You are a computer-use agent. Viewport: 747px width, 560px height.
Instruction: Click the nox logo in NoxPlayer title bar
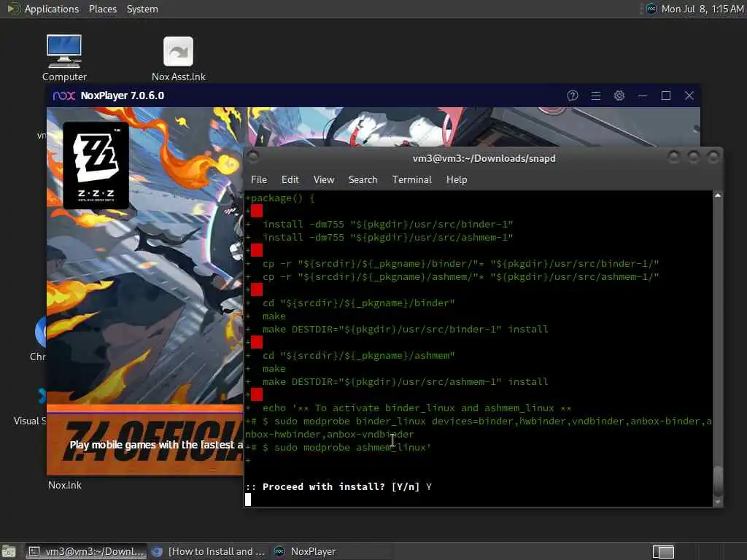coord(64,96)
